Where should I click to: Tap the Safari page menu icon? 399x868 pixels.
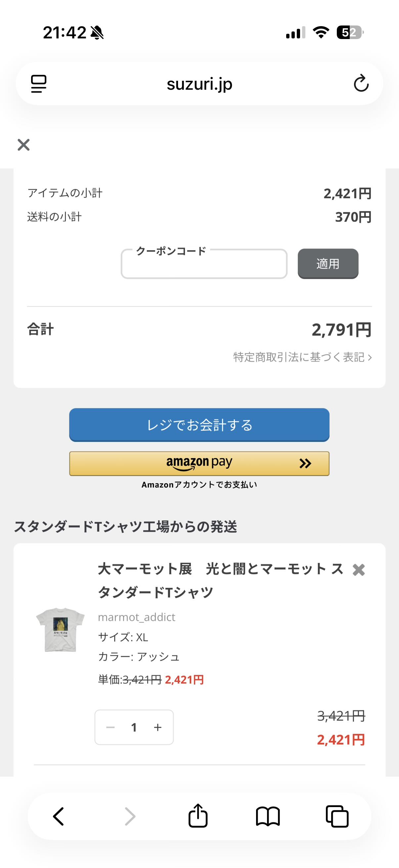(39, 83)
